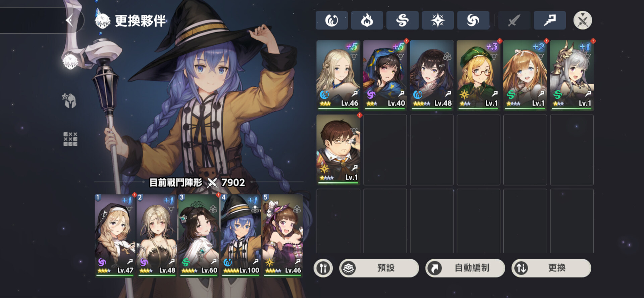Select the melee sword class filter

click(514, 20)
